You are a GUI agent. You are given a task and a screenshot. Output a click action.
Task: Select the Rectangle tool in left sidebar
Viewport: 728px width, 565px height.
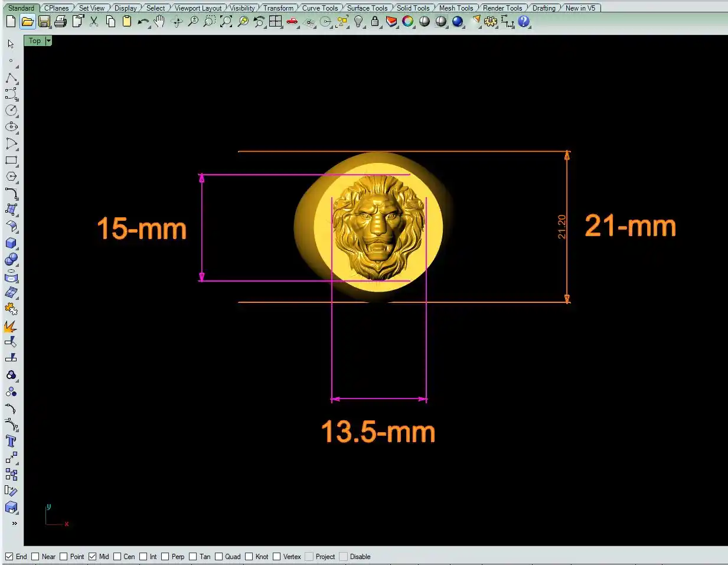pos(11,160)
